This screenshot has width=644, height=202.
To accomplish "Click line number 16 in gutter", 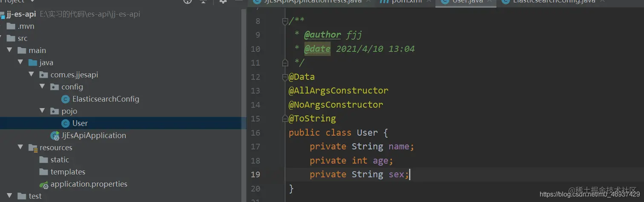I will click(x=255, y=133).
